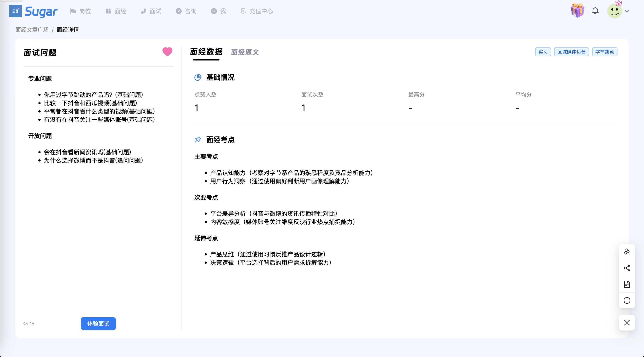Select question 平常都在抖音看什么类型的视频

pyautogui.click(x=100, y=111)
